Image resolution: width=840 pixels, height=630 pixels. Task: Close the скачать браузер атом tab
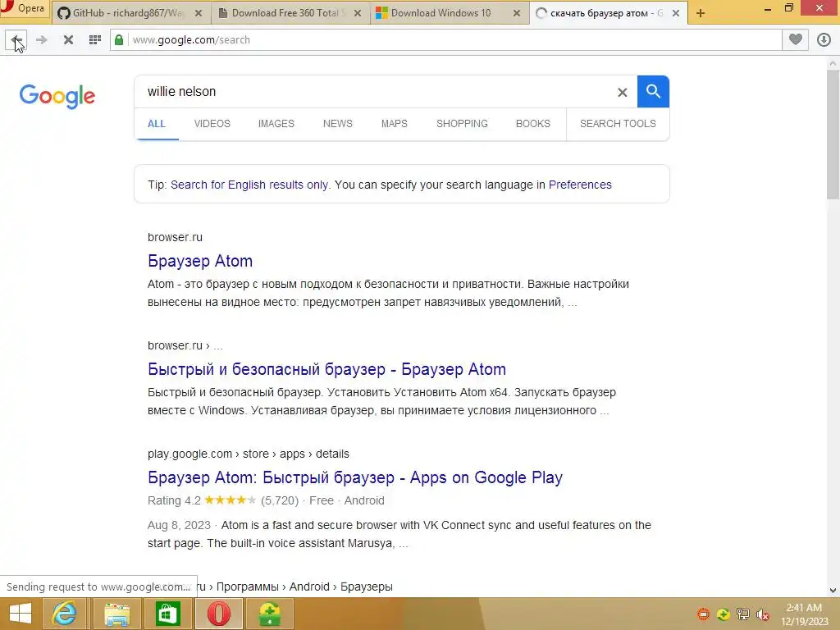point(676,13)
